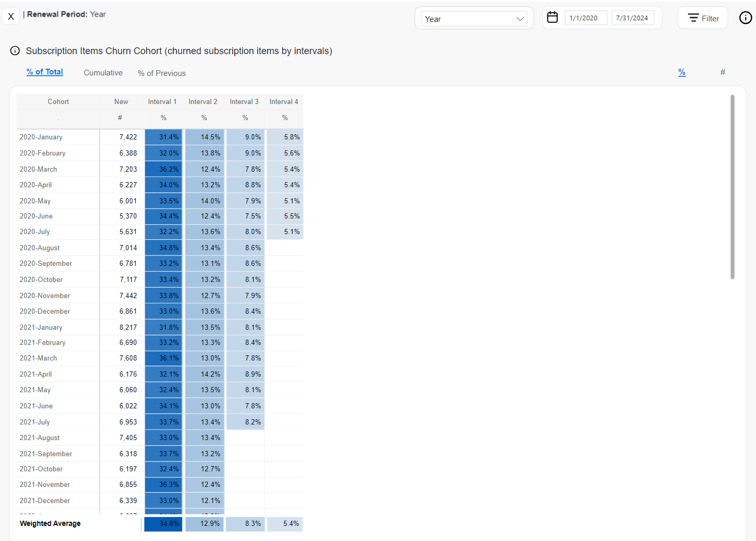Select the 2020-July cohort row label

(x=35, y=232)
